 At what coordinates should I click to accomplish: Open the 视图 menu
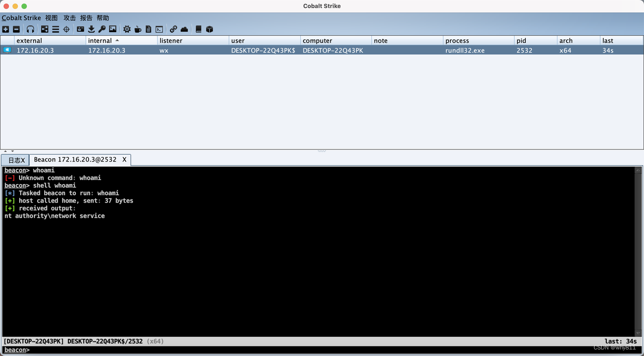click(51, 18)
